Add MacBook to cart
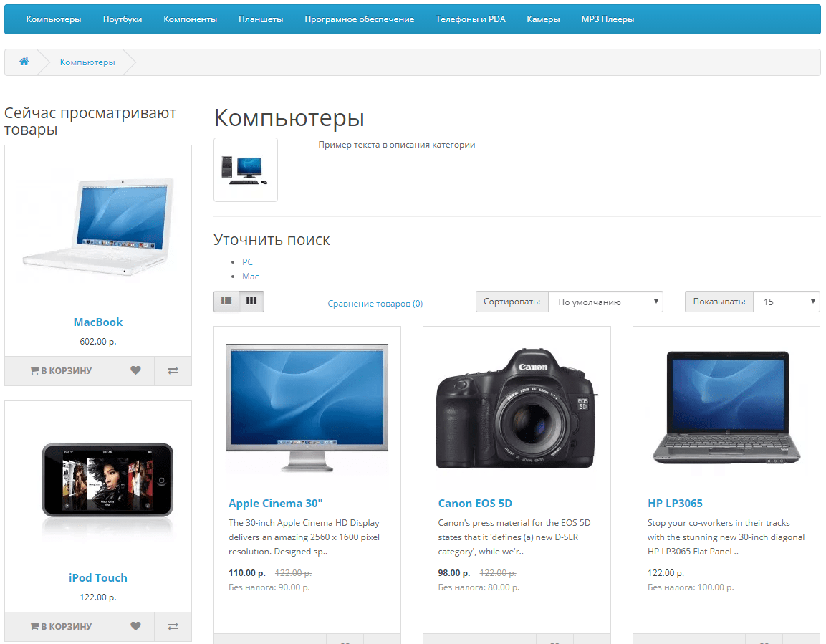Viewport: 826px width, 644px height. click(x=61, y=370)
